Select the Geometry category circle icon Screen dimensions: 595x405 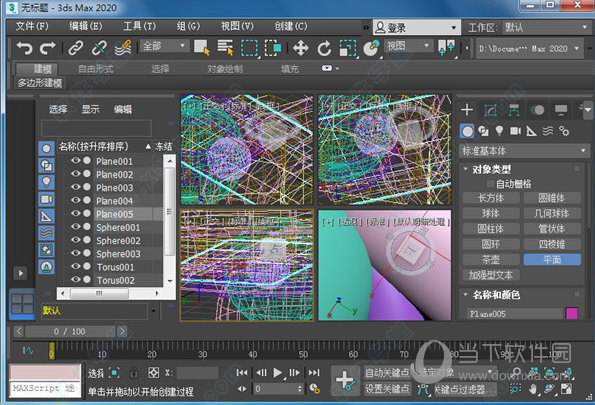point(468,131)
